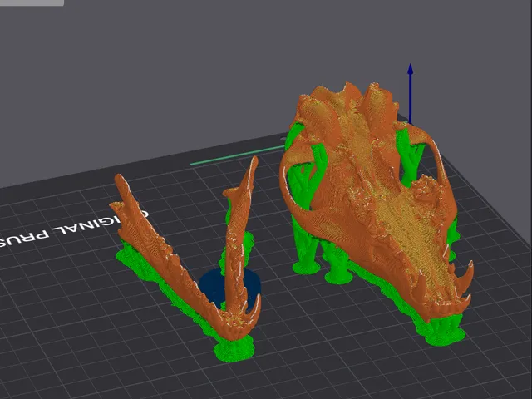
Task: Select green support base under jaw tip
Action: coord(234,349)
